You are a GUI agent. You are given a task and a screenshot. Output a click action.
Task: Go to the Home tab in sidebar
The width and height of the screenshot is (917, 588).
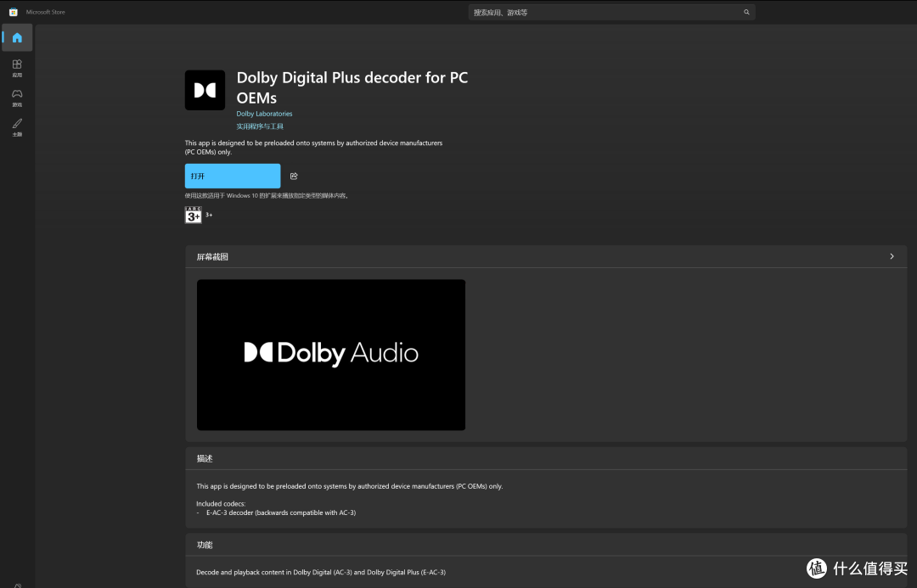[x=17, y=38]
